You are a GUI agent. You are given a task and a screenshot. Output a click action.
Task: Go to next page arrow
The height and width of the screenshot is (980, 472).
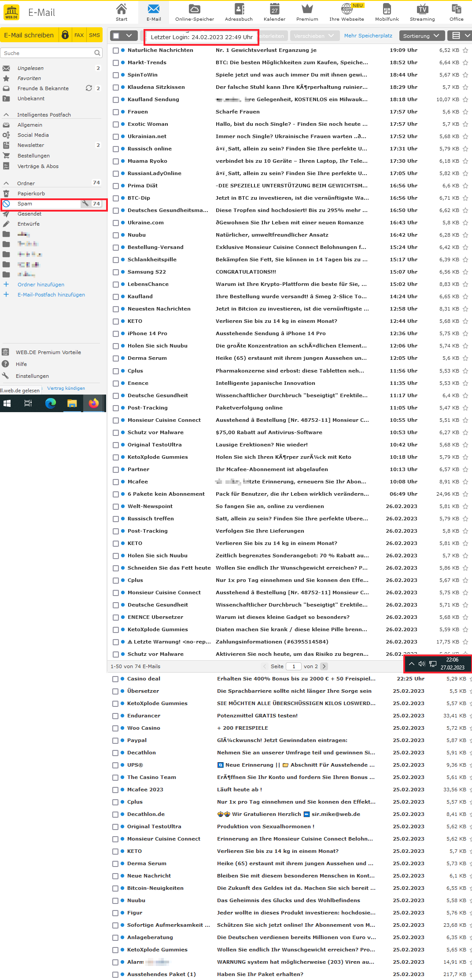(324, 666)
